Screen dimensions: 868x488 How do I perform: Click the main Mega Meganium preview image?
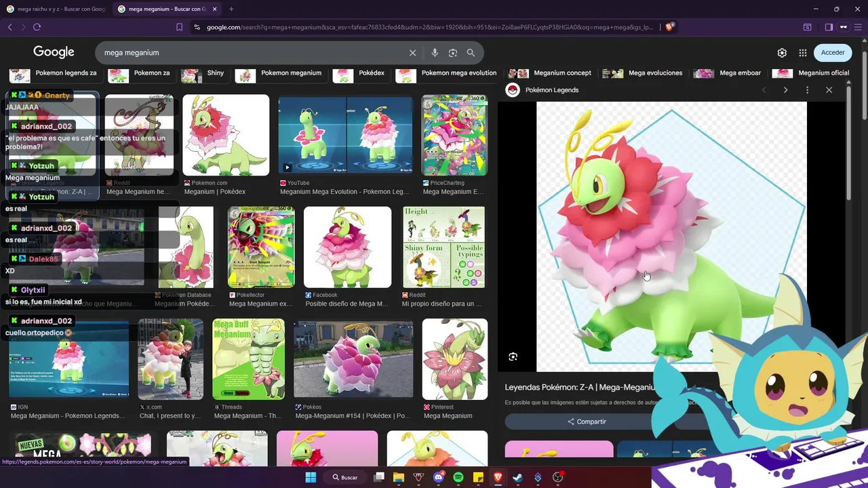(x=671, y=237)
